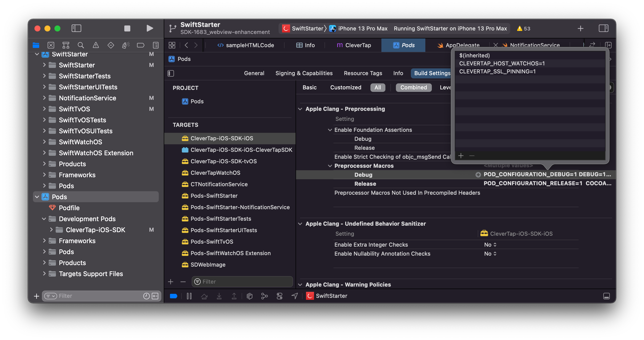The image size is (644, 340).
Task: Click the Simulate Location arrow icon
Action: 295,296
